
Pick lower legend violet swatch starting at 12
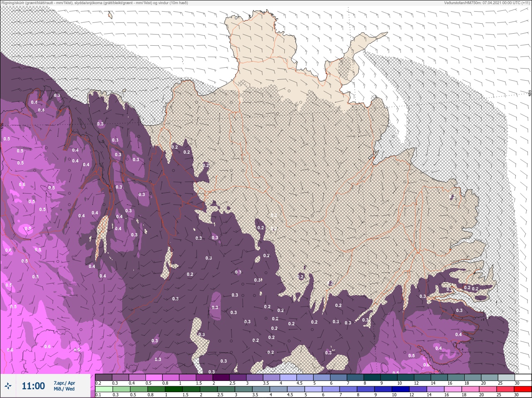pos(418,389)
